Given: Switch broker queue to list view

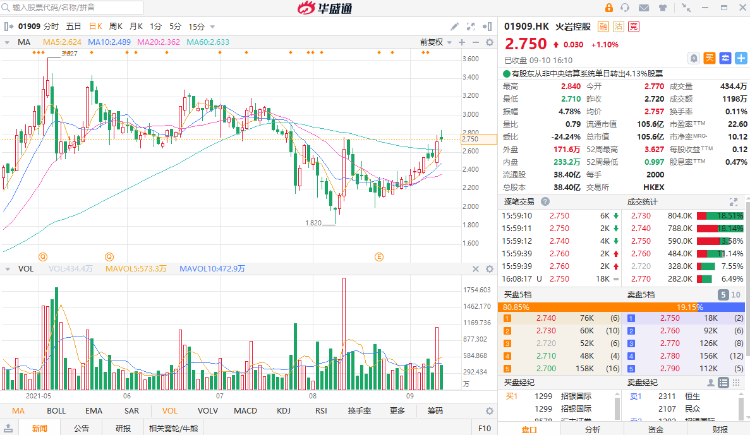Looking at the screenshot, I should click(724, 382).
